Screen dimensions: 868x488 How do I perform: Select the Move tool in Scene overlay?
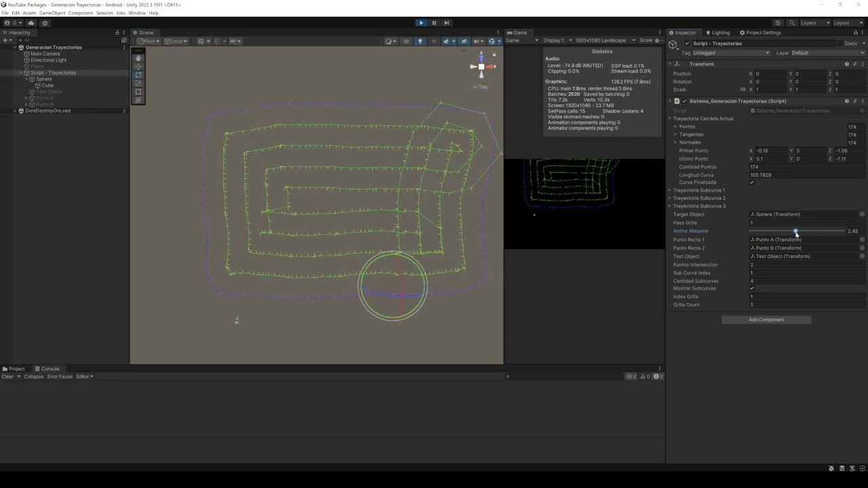[138, 66]
